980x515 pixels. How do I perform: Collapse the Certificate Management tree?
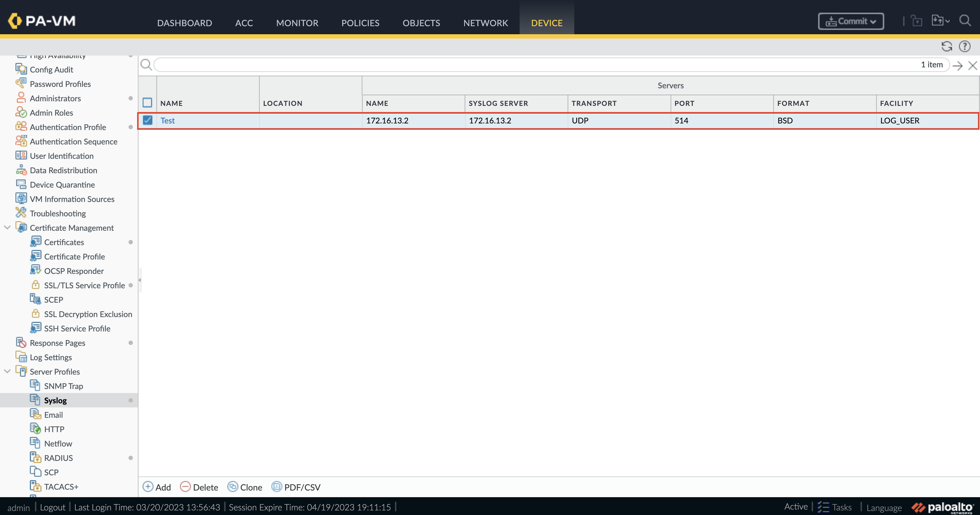point(7,228)
